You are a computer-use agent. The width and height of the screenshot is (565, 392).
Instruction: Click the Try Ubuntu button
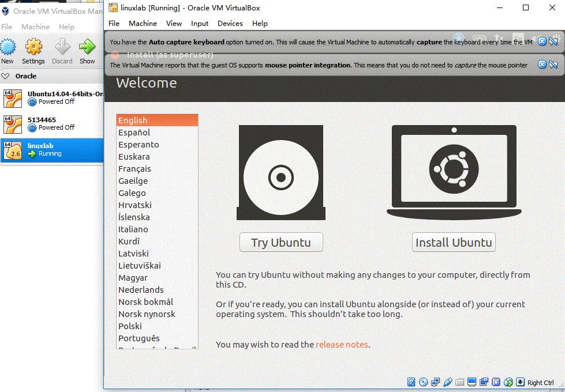point(281,242)
